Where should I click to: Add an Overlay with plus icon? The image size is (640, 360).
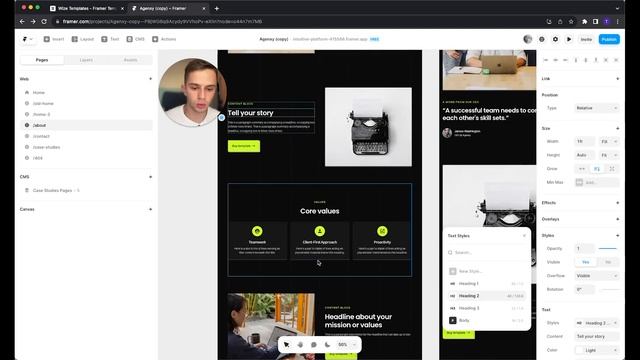(x=617, y=219)
